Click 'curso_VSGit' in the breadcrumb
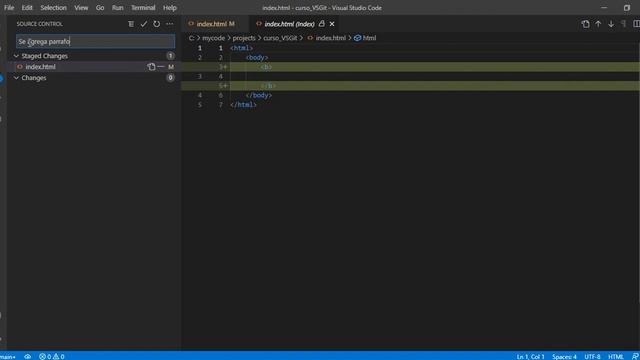Viewport: 640px width, 360px height. 280,38
